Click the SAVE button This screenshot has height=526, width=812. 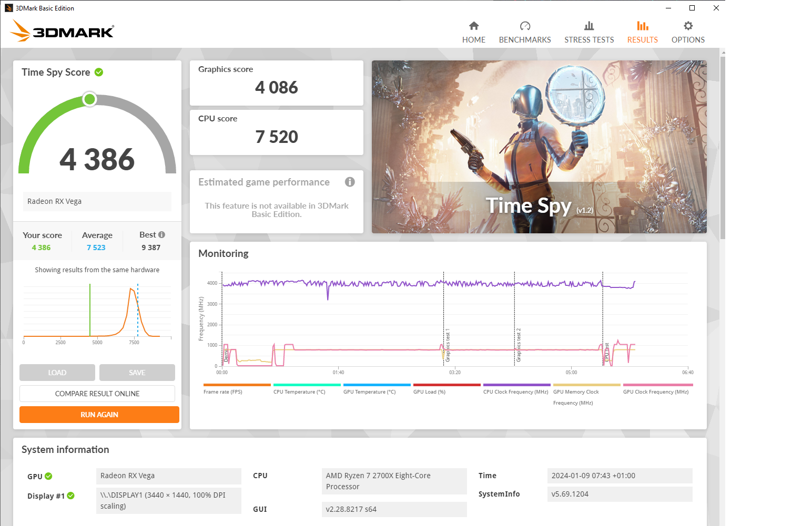137,373
